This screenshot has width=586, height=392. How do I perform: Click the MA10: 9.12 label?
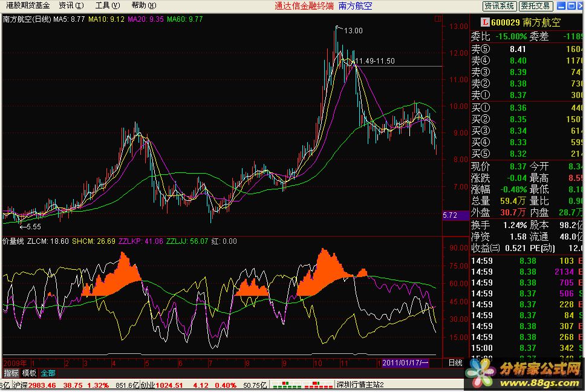pos(106,19)
